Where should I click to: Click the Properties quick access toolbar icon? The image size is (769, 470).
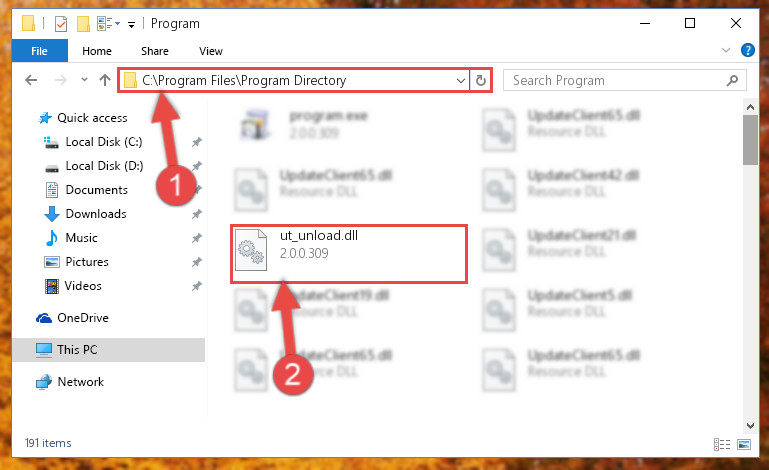[x=61, y=24]
